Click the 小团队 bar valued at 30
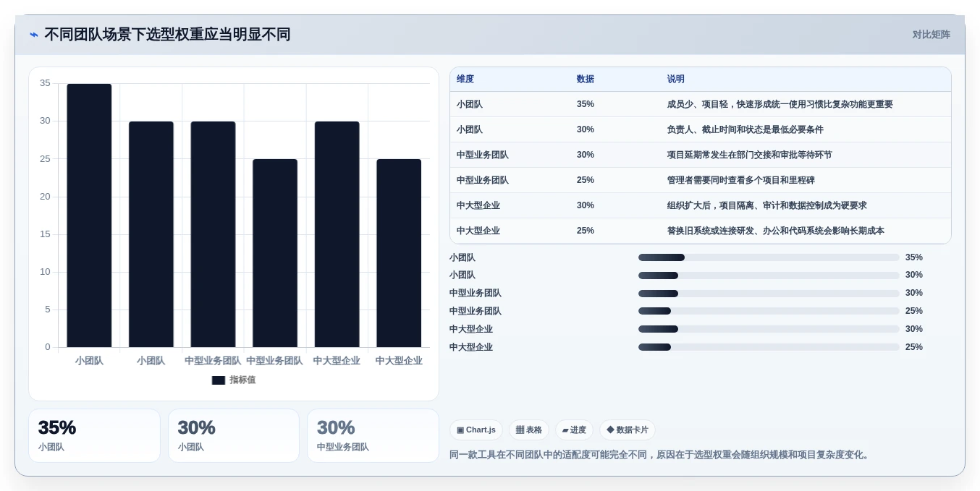980x491 pixels. (151, 234)
